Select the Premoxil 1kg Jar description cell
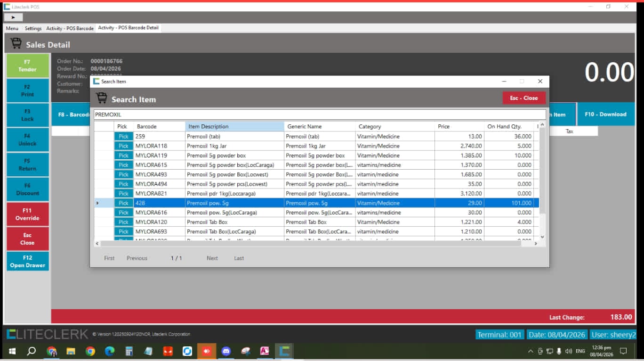644x361 pixels. 234,146
